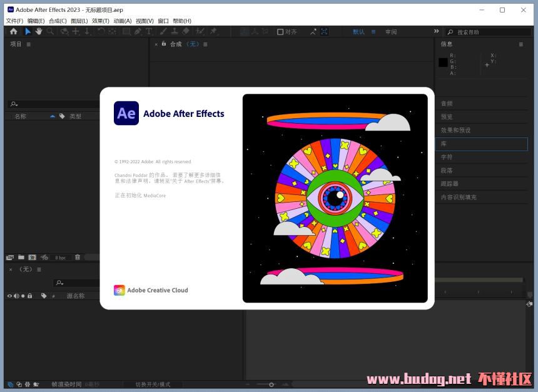
Task: Expand the 效果和预设 panel
Action: [x=455, y=130]
